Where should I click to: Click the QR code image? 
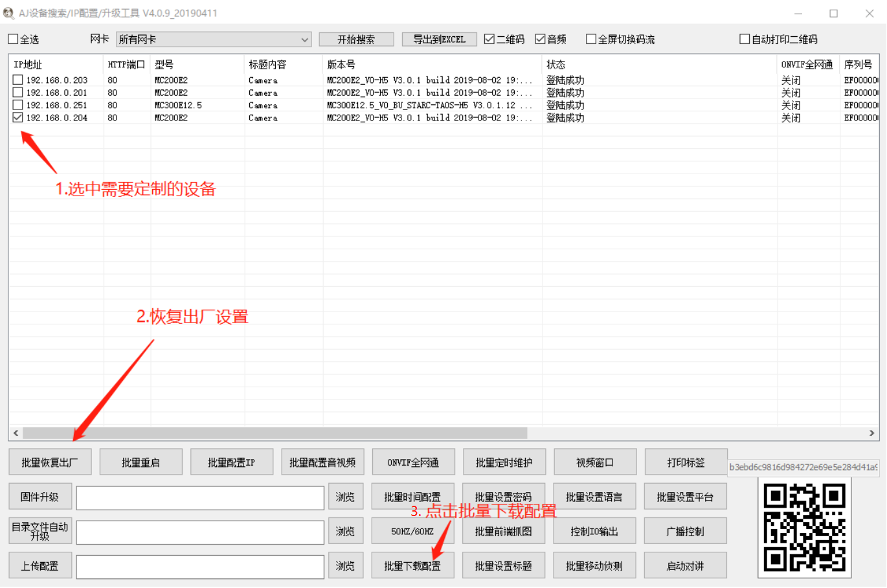click(804, 528)
